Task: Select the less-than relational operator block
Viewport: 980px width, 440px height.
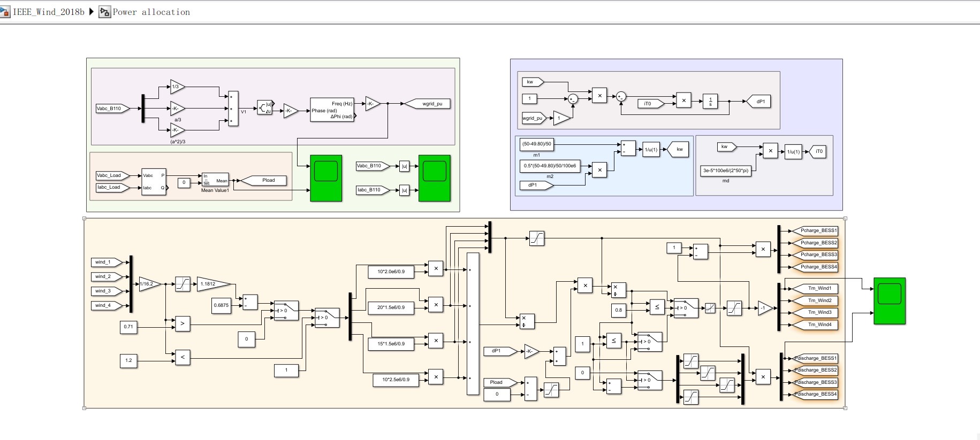Action: coord(183,357)
